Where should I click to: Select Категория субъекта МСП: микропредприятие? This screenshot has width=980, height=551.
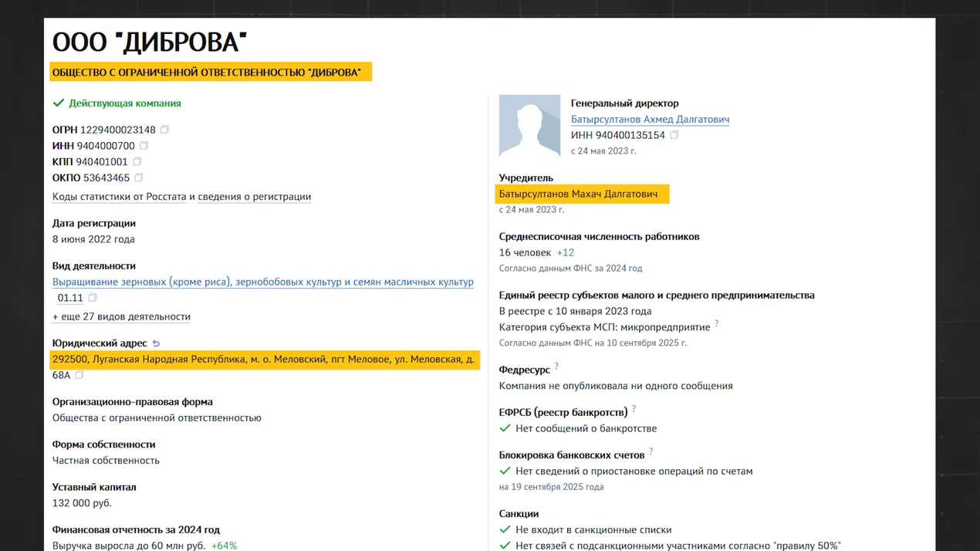(604, 327)
